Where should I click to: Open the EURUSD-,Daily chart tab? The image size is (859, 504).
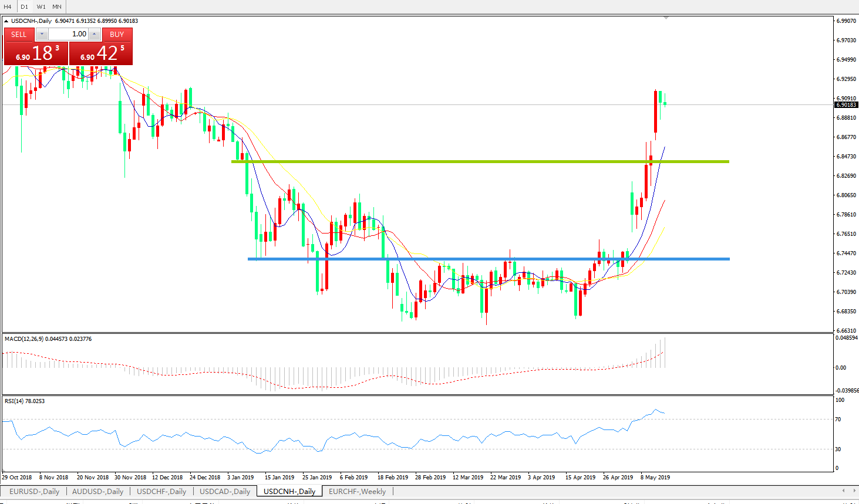point(34,492)
